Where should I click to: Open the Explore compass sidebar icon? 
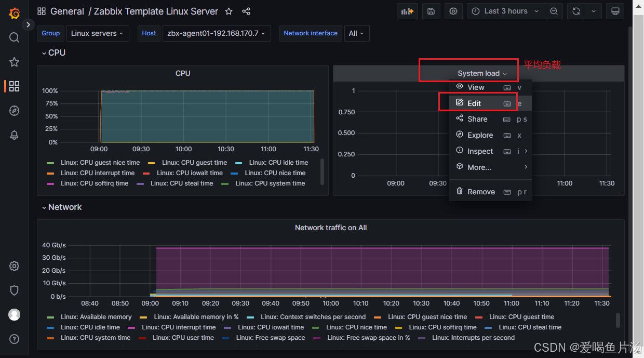(15, 111)
